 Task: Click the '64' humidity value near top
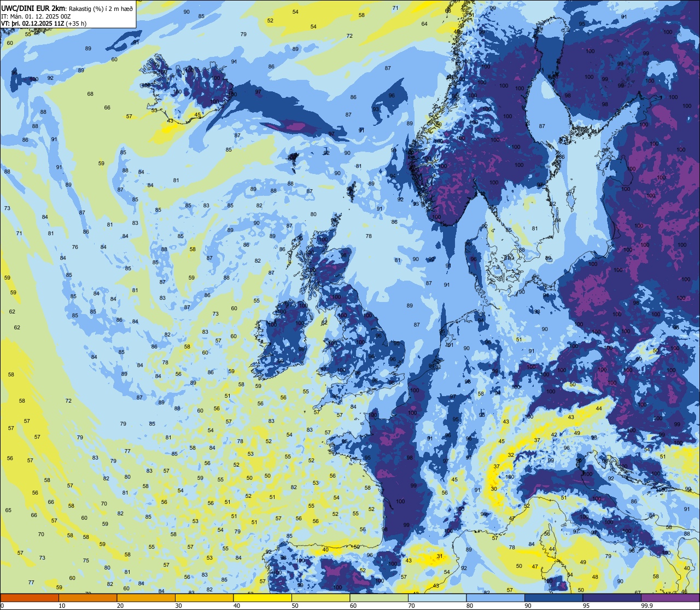click(x=424, y=24)
